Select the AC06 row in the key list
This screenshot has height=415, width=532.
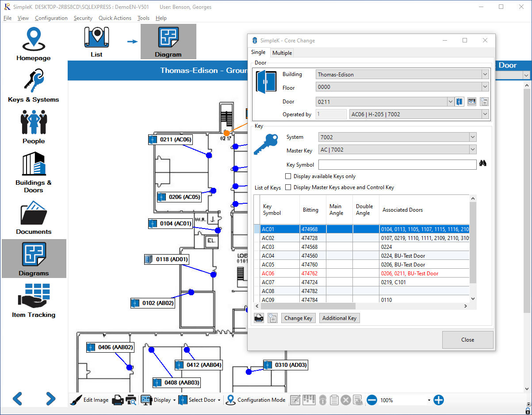coord(310,273)
